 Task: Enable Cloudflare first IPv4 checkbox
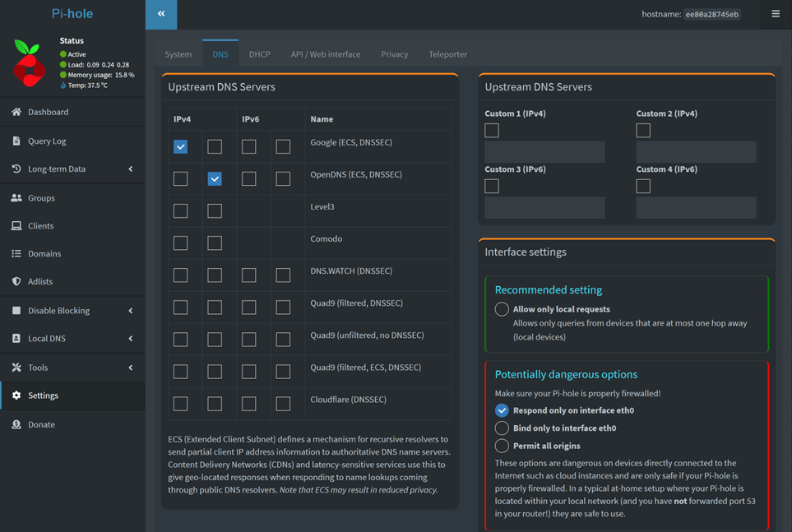[x=181, y=404]
